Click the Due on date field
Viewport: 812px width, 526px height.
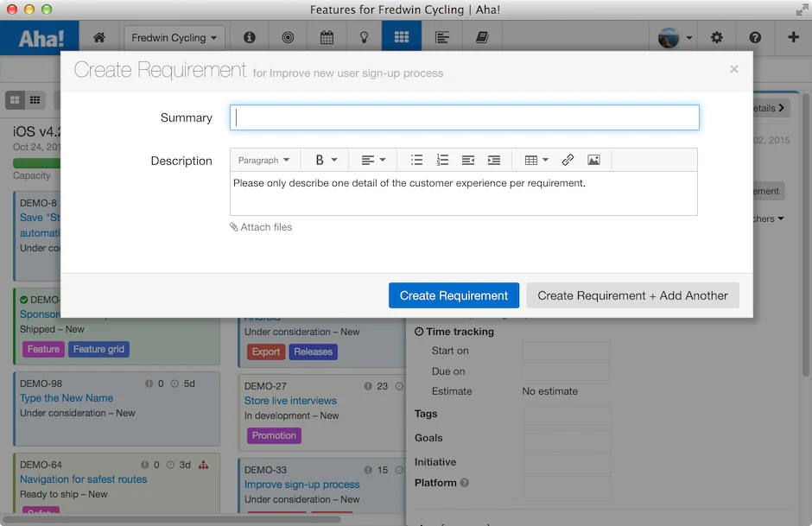(x=566, y=371)
